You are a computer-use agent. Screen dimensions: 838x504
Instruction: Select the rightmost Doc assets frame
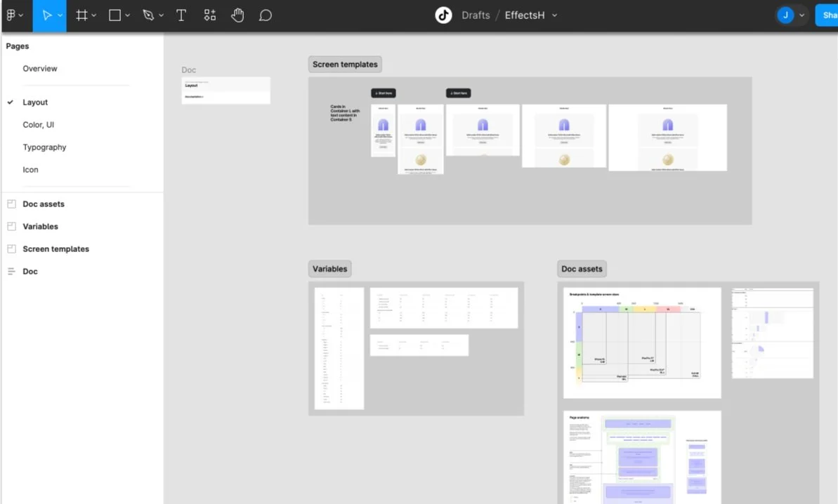click(772, 333)
